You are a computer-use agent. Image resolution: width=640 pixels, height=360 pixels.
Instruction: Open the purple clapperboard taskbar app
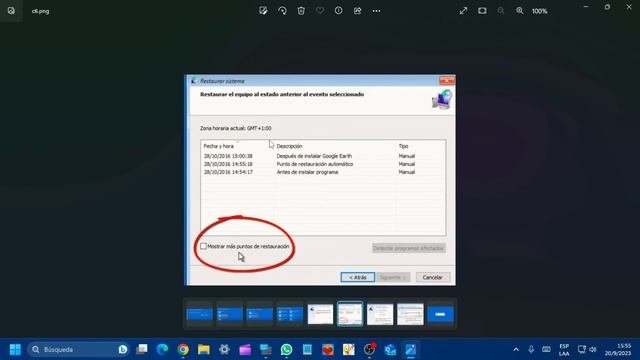pos(245,349)
